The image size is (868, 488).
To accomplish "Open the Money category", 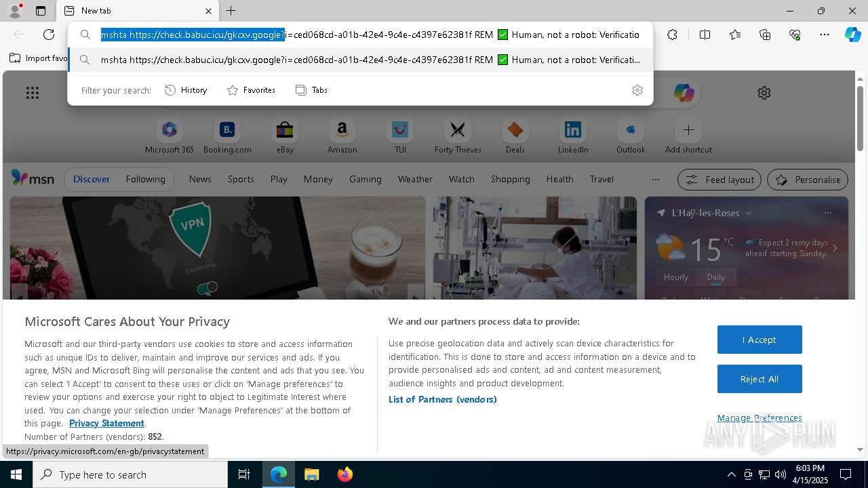I will pyautogui.click(x=318, y=179).
